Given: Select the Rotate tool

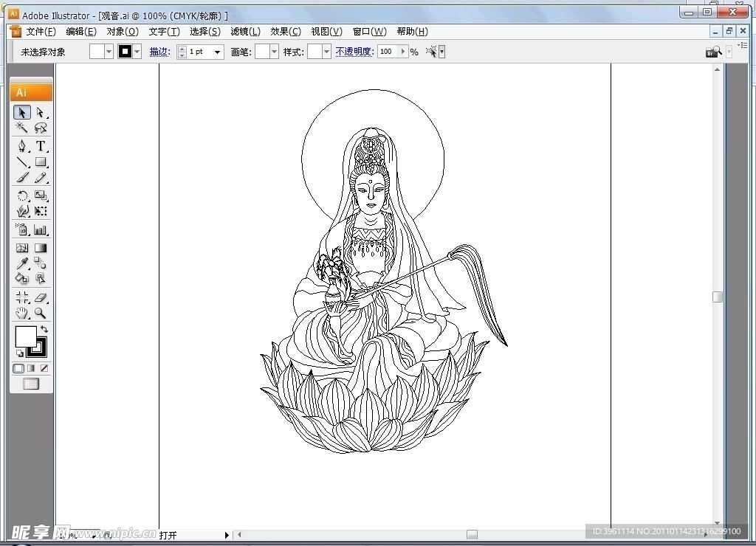Looking at the screenshot, I should click(21, 196).
